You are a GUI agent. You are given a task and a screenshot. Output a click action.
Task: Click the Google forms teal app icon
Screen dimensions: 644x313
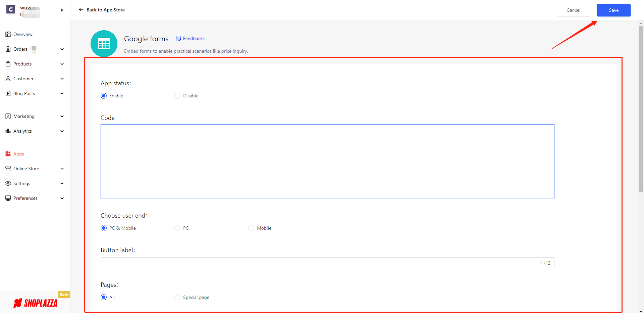coord(104,44)
